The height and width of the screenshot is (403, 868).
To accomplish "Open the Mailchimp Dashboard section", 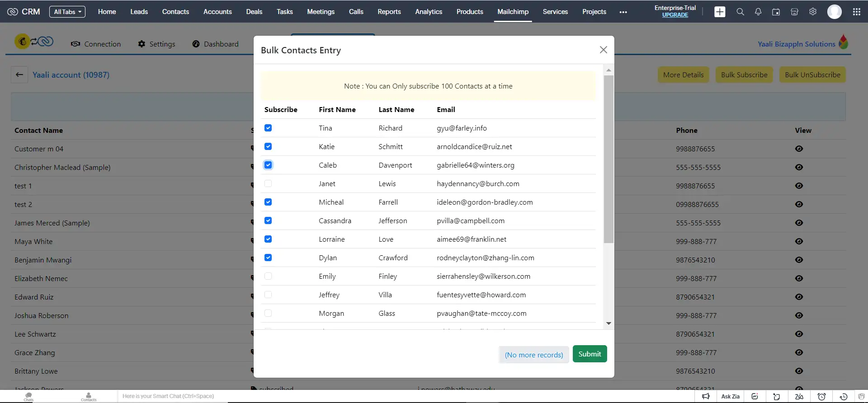I will (215, 44).
